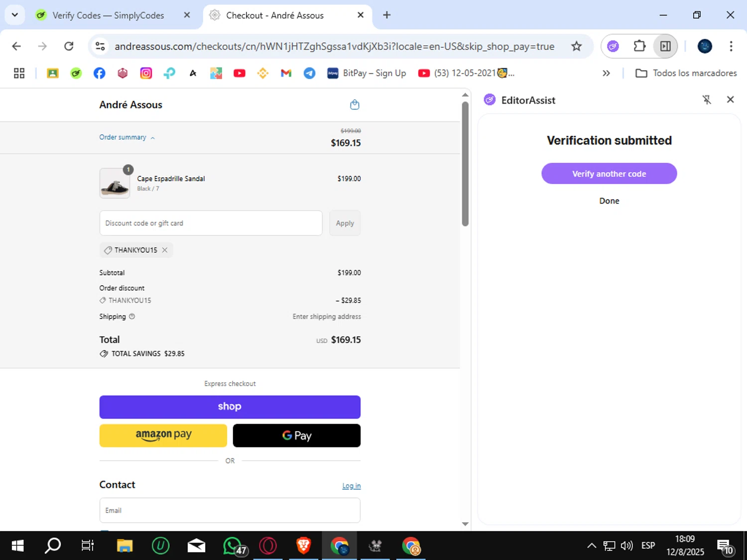Image resolution: width=747 pixels, height=560 pixels.
Task: View site information icon
Action: 100,46
